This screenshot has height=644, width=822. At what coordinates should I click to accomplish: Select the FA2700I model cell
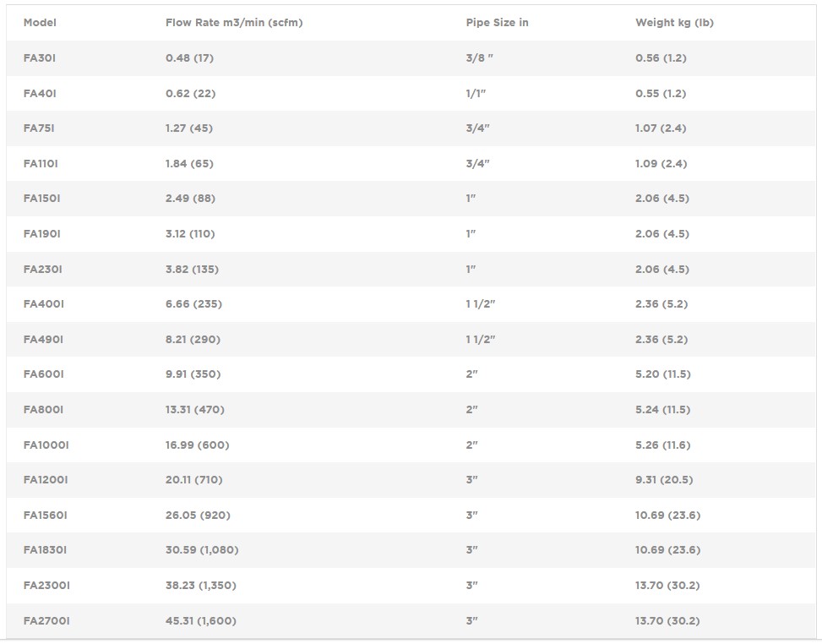tap(46, 621)
